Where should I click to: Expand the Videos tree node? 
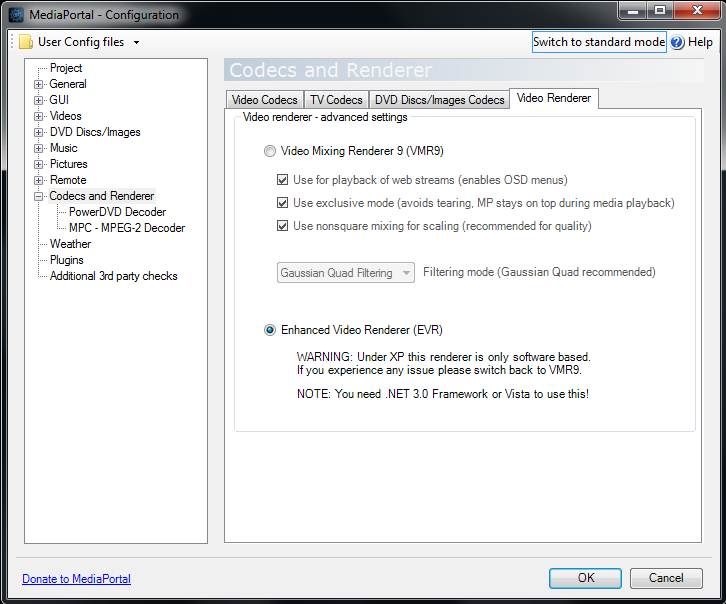[38, 116]
